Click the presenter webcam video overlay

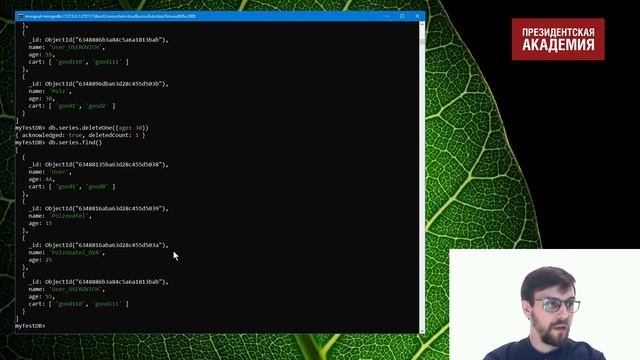click(x=544, y=304)
